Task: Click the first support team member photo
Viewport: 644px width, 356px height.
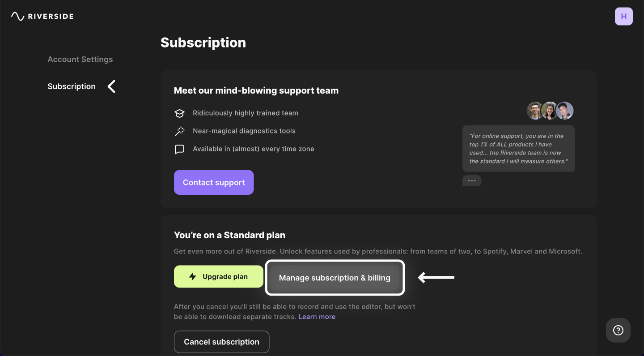Action: [x=535, y=111]
